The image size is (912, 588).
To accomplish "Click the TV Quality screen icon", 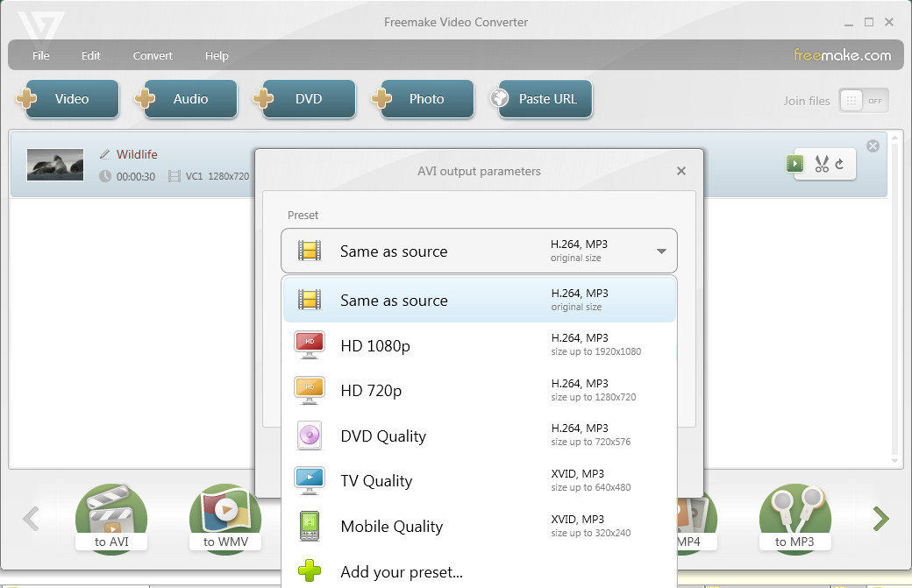I will click(310, 480).
